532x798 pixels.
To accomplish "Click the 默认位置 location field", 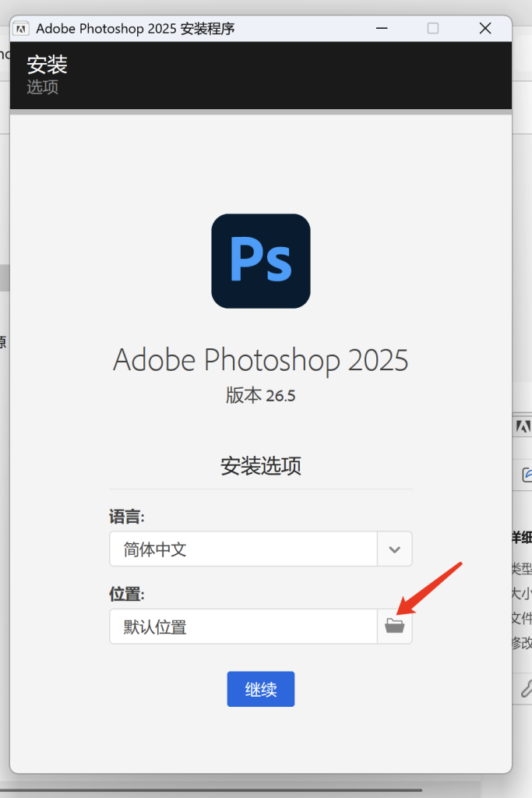I will coord(243,627).
